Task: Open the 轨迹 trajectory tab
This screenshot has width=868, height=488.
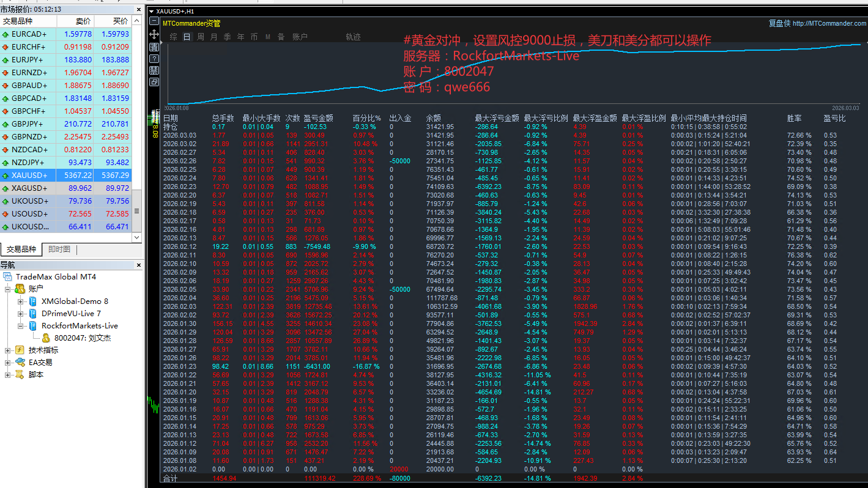Action: click(x=353, y=37)
